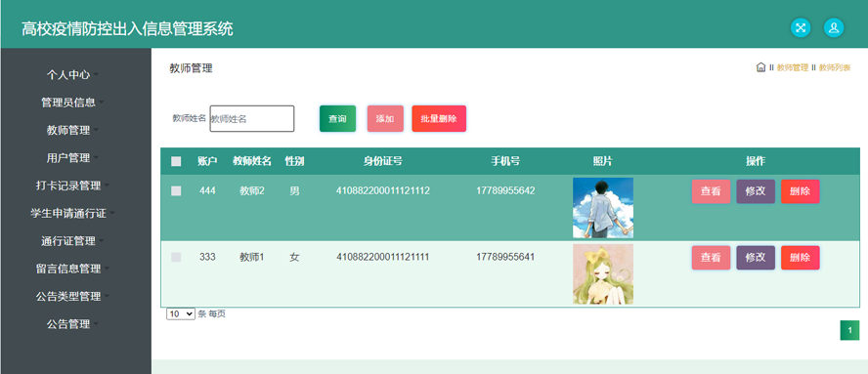Open 教师1's photo thumbnail
This screenshot has height=374, width=868.
(603, 273)
